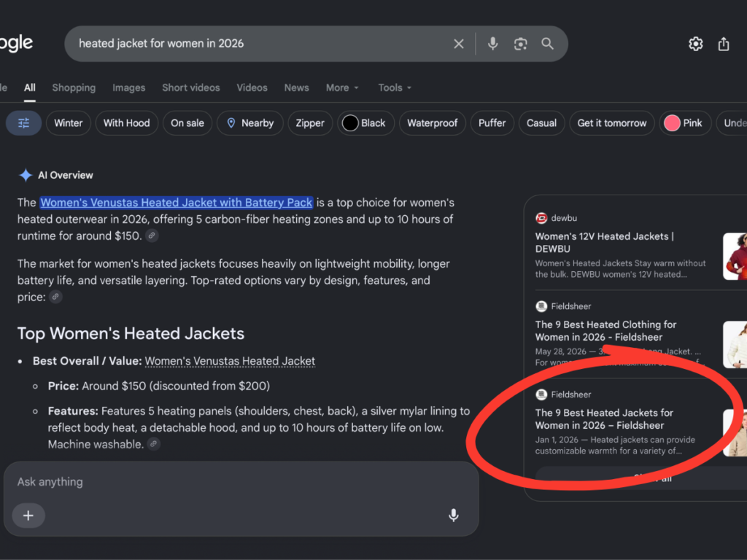Switch to the Images tab

tap(128, 87)
